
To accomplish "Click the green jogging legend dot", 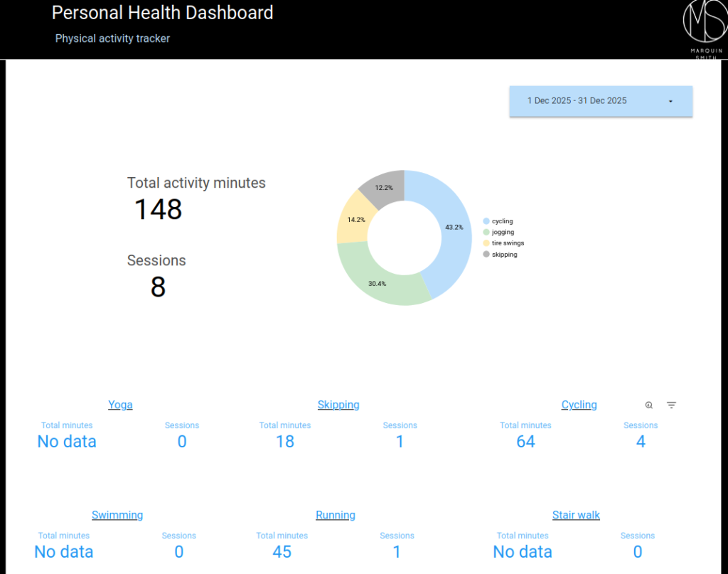I will (x=486, y=232).
